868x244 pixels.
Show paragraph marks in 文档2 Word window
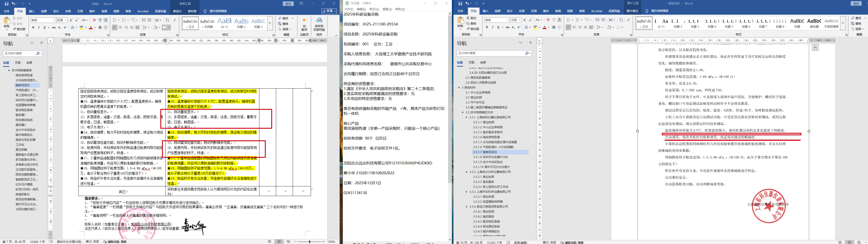coord(174,20)
